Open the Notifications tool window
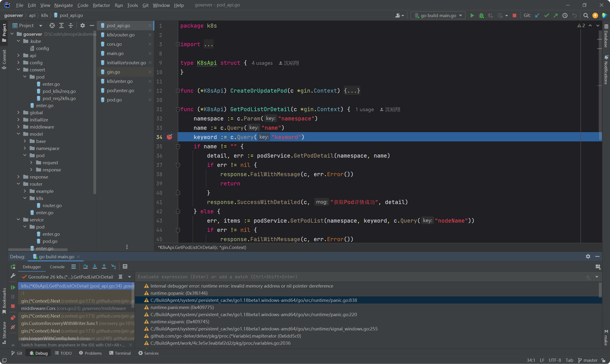Viewport: 610px width, 364px height. click(606, 70)
